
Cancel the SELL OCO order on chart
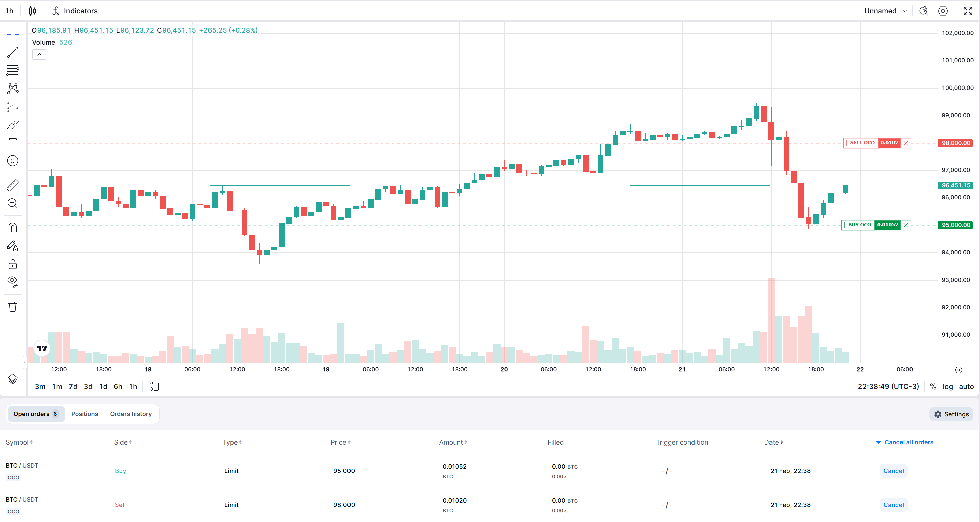906,143
